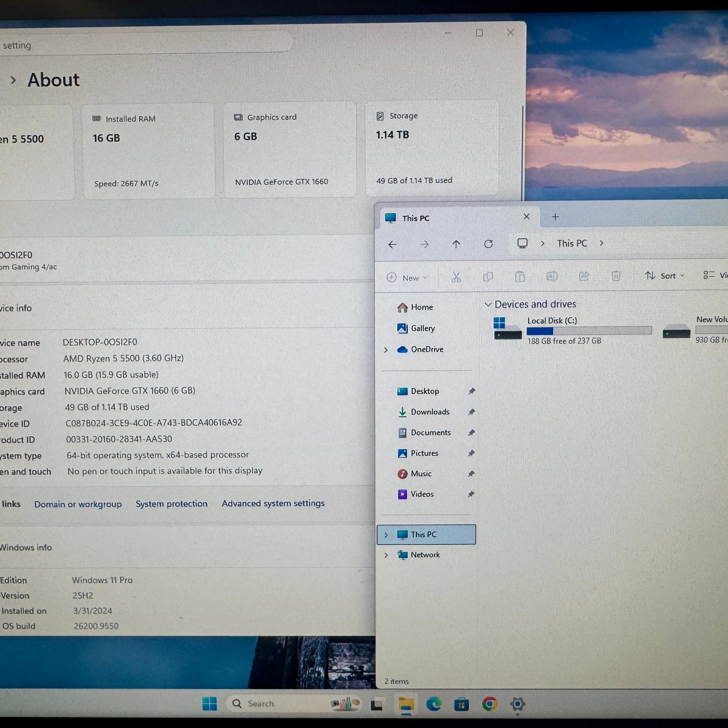Unpin Videos using its pin icon

[x=471, y=494]
